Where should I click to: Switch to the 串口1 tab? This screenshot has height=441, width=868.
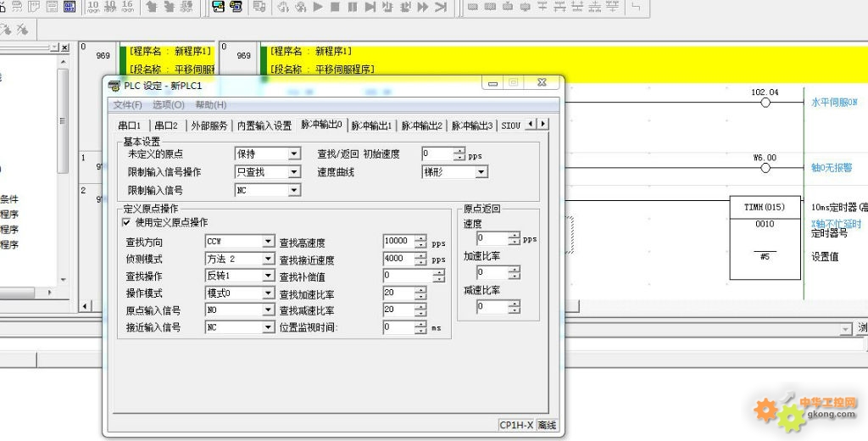pyautogui.click(x=130, y=126)
